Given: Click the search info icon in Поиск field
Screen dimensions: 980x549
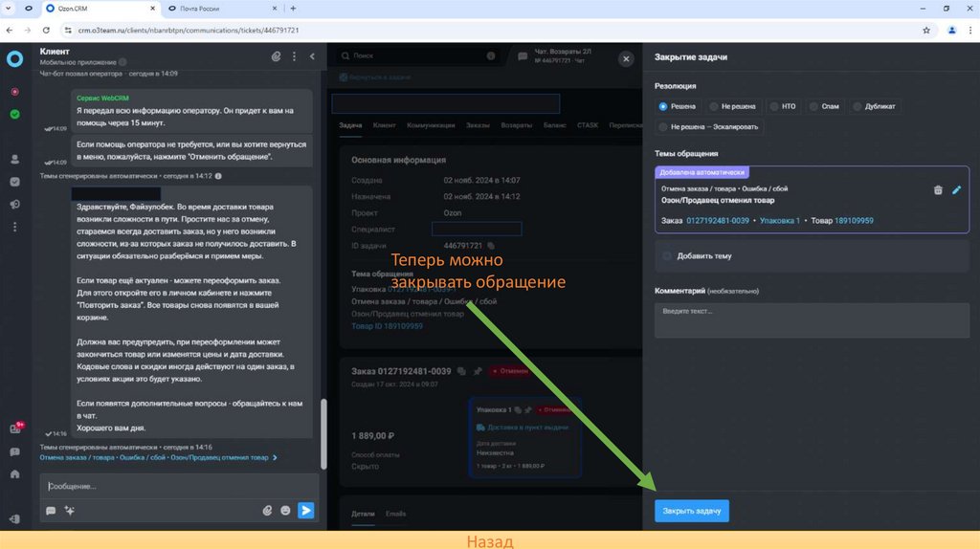Looking at the screenshot, I should (x=491, y=55).
